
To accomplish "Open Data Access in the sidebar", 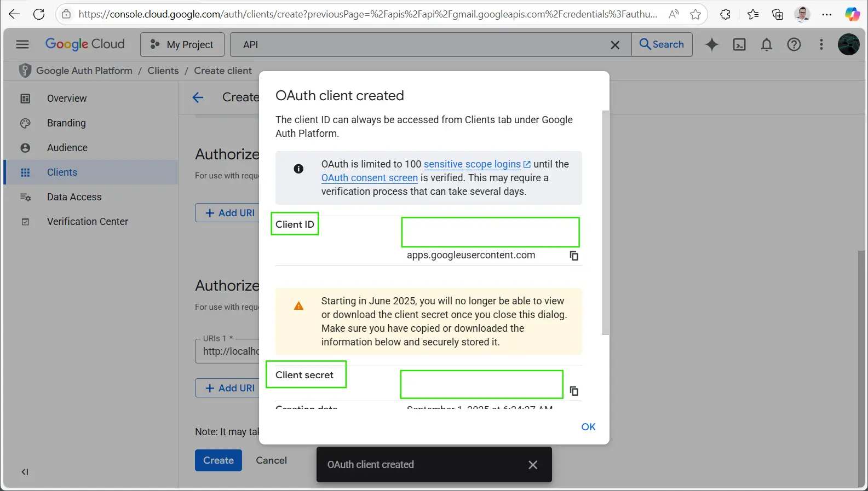I will coord(74,197).
